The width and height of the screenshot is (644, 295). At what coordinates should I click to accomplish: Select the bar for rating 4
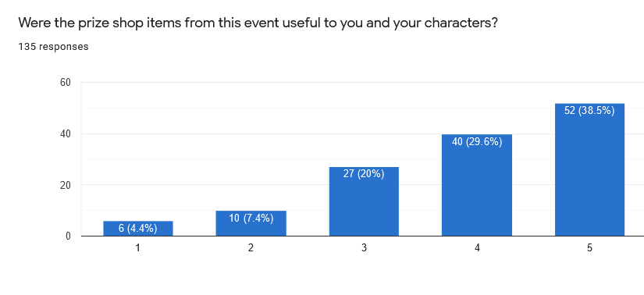click(x=477, y=185)
